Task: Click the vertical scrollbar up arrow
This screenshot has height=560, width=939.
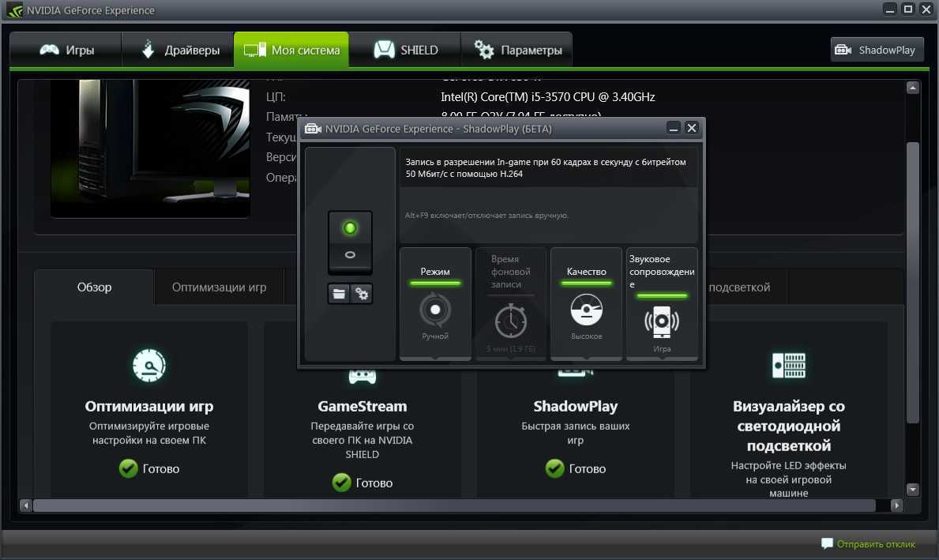Action: point(913,88)
